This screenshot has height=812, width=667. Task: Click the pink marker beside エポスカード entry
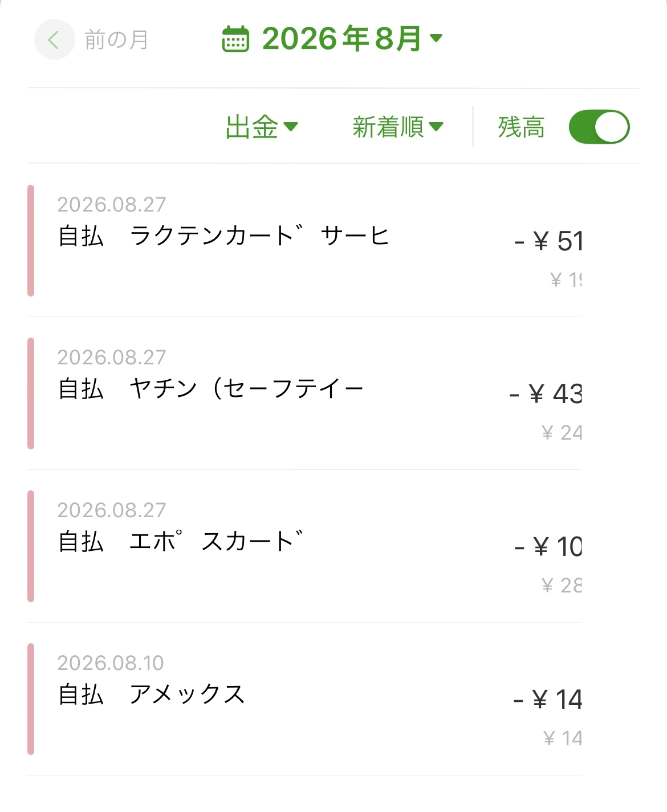pyautogui.click(x=31, y=546)
